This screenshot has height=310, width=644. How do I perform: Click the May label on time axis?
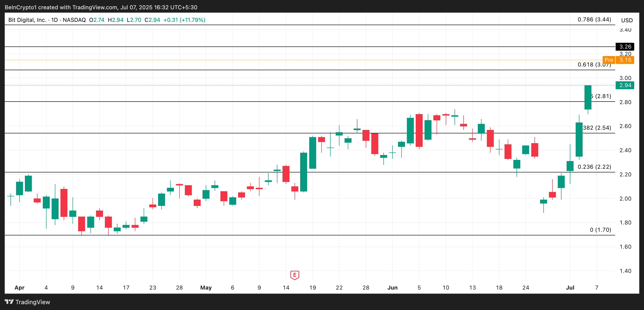206,287
